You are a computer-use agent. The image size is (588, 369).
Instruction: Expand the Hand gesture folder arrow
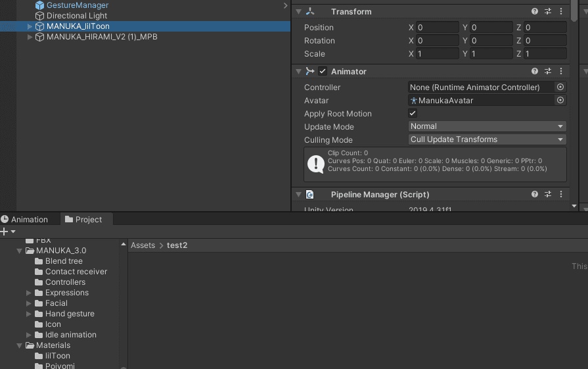tap(29, 314)
